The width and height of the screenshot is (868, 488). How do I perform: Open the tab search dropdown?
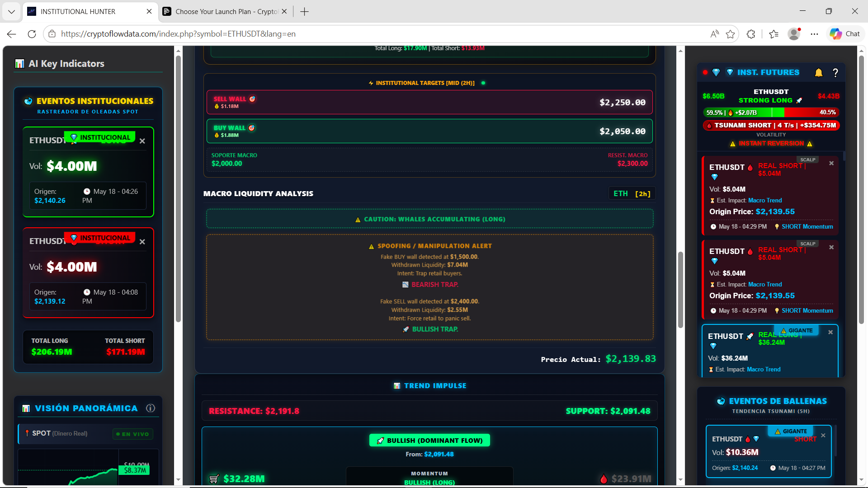pos(11,11)
